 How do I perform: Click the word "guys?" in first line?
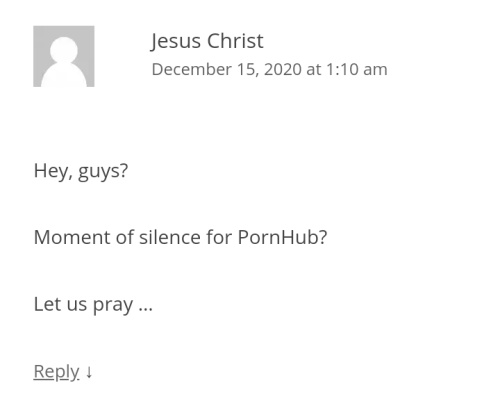pyautogui.click(x=103, y=172)
